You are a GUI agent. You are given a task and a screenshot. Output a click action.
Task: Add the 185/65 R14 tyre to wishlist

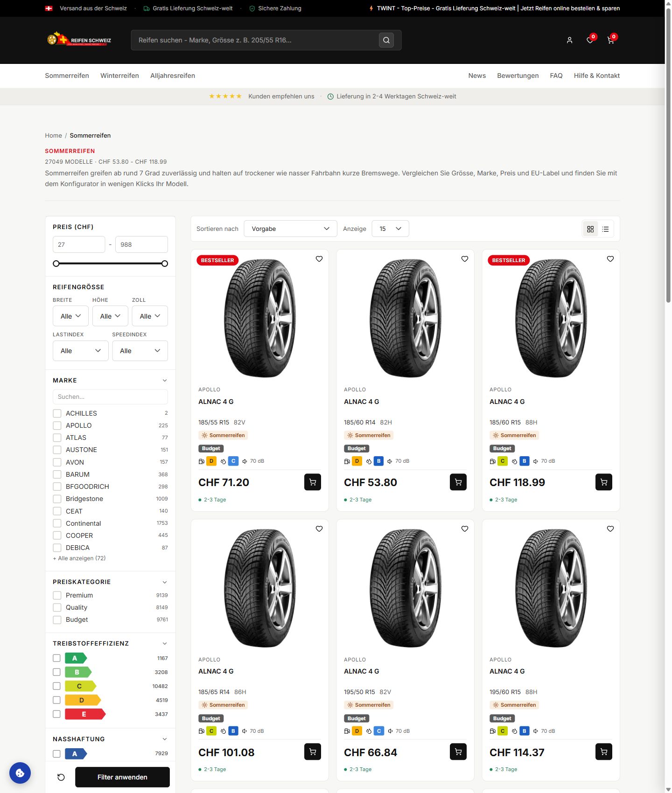point(319,529)
